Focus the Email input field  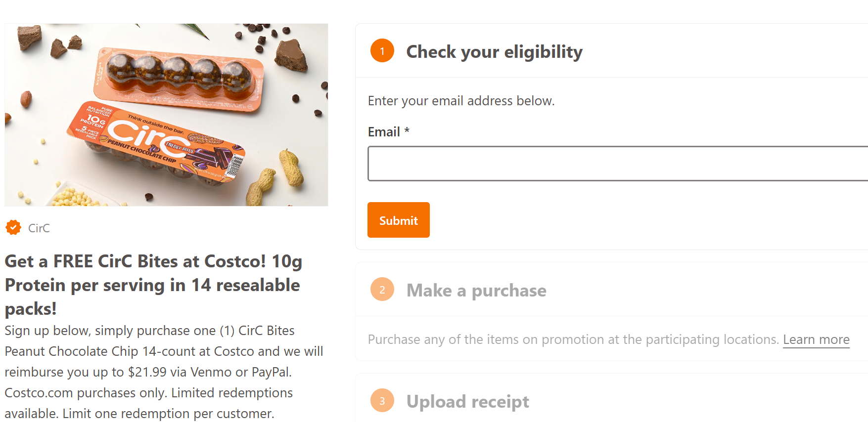point(617,164)
